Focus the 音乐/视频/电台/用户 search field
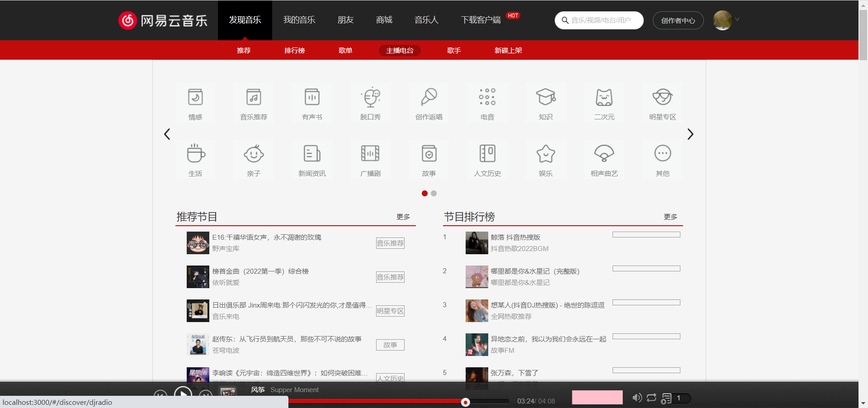The width and height of the screenshot is (868, 408). pos(599,20)
